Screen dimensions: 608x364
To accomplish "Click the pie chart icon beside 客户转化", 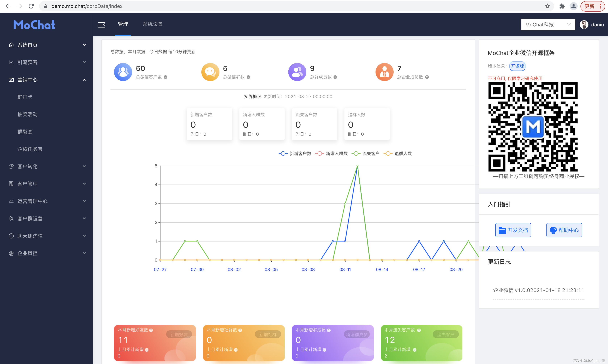I will tap(11, 166).
